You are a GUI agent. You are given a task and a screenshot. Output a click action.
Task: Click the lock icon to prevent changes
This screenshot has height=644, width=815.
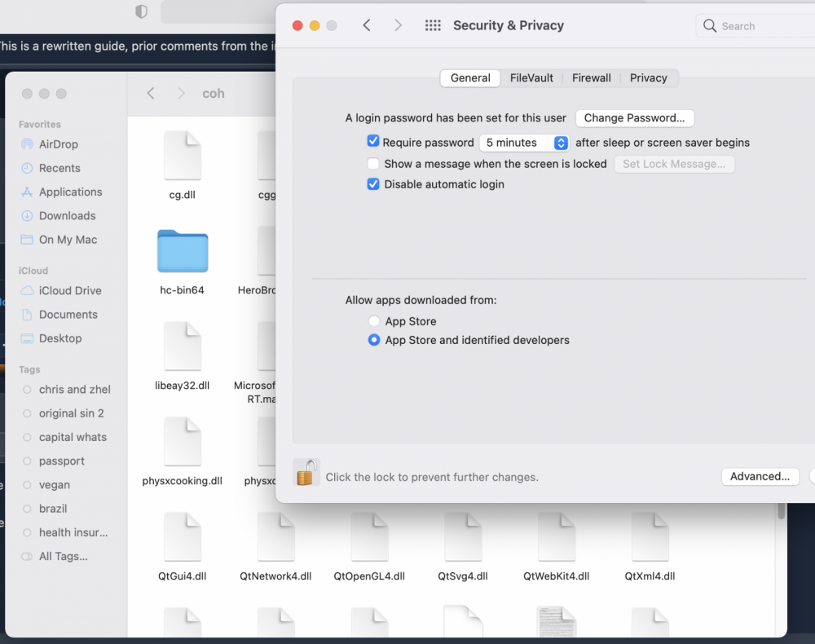306,473
